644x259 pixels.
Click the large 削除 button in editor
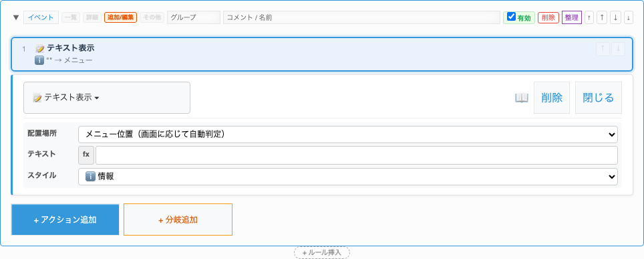pyautogui.click(x=552, y=98)
